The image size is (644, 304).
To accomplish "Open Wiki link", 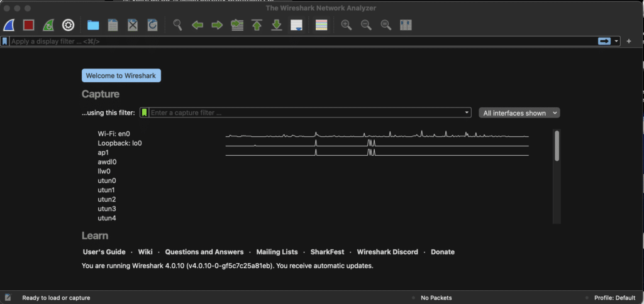I will [145, 252].
